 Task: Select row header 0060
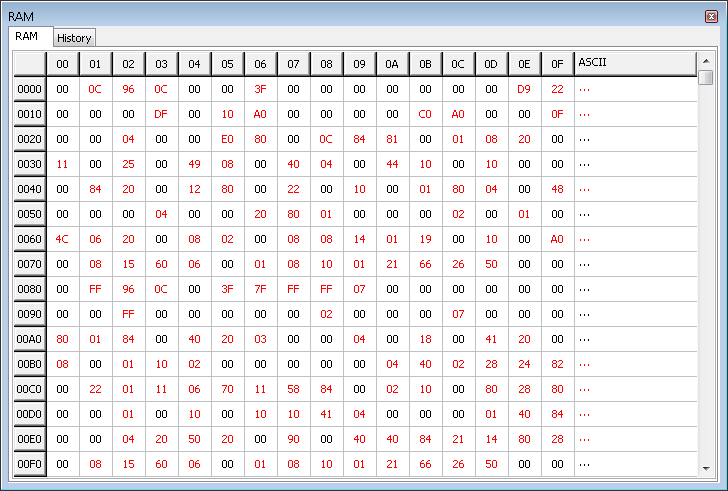point(30,239)
